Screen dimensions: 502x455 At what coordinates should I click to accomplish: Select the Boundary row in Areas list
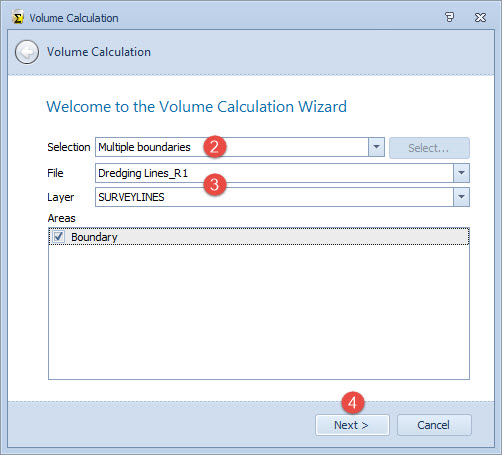point(259,237)
